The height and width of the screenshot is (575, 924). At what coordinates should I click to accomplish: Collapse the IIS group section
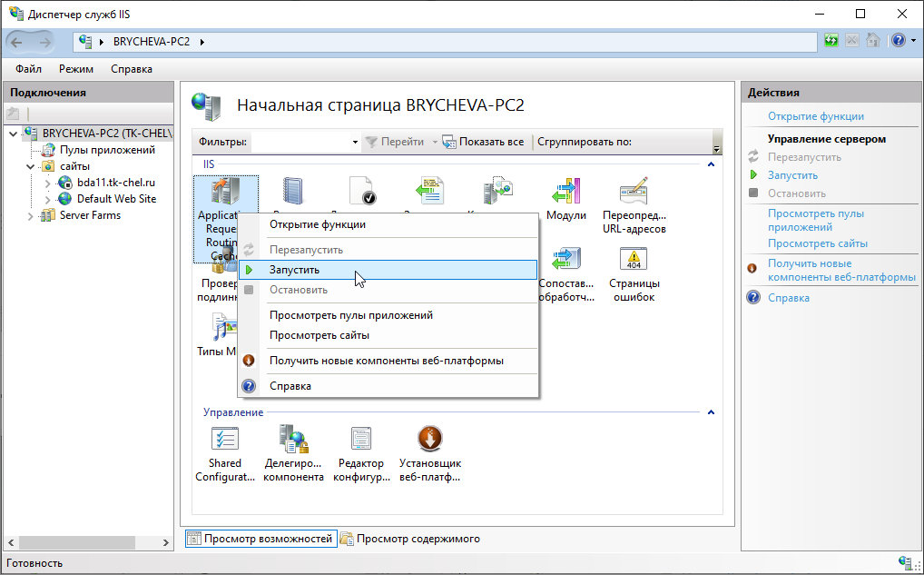pyautogui.click(x=711, y=164)
